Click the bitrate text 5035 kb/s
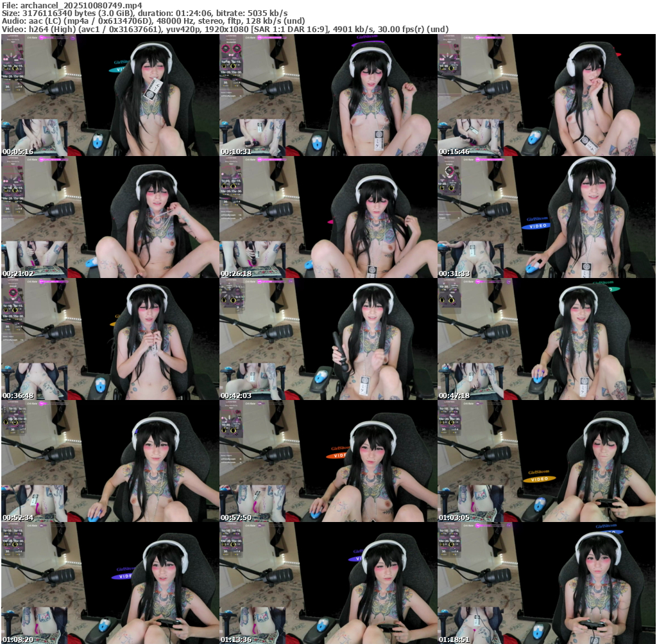This screenshot has width=657, height=644. tap(268, 13)
